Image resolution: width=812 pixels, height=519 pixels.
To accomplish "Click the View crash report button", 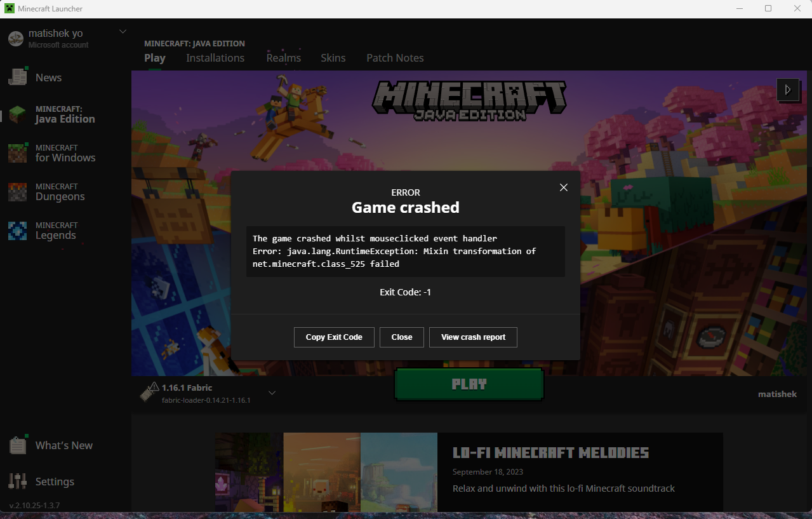I will (472, 337).
